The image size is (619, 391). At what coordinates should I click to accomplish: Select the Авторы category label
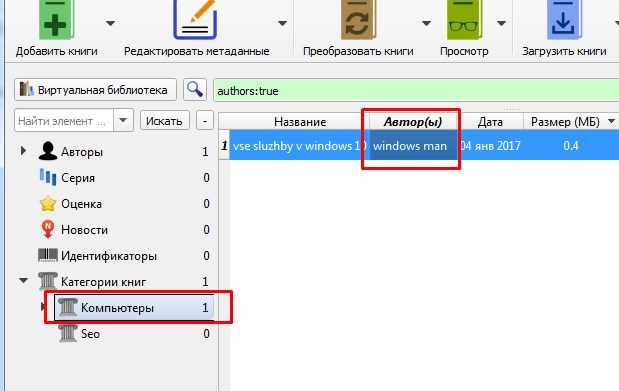click(x=82, y=152)
